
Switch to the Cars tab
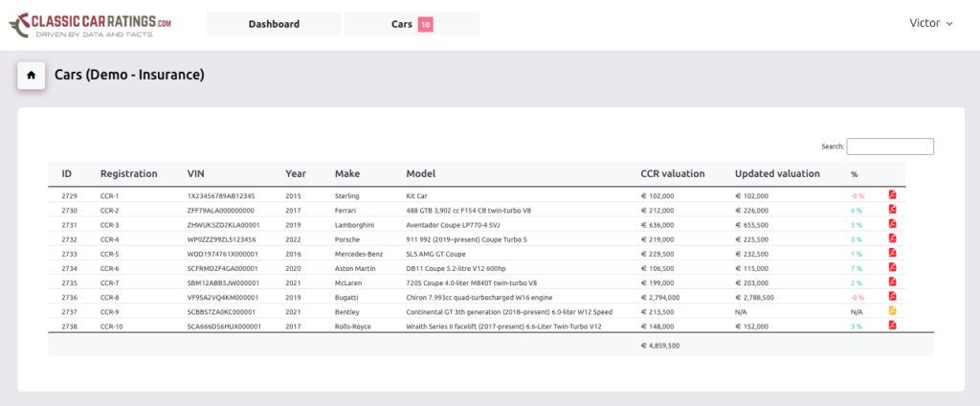[x=412, y=24]
